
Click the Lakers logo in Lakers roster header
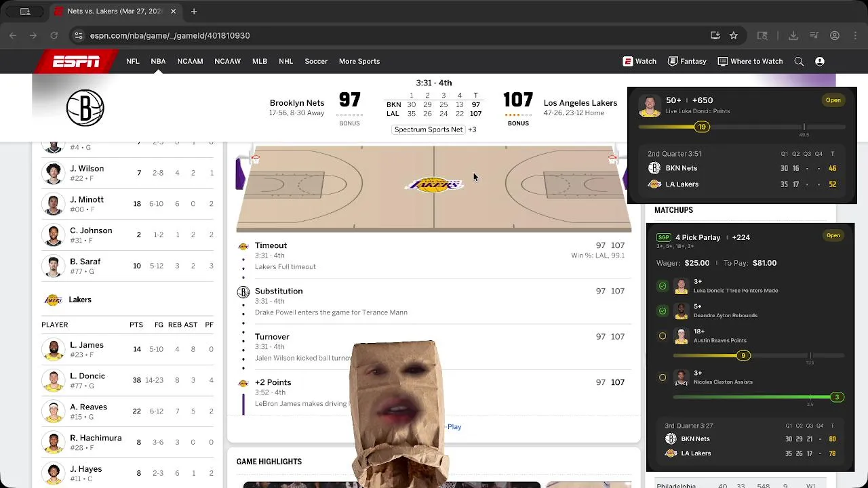coord(53,300)
